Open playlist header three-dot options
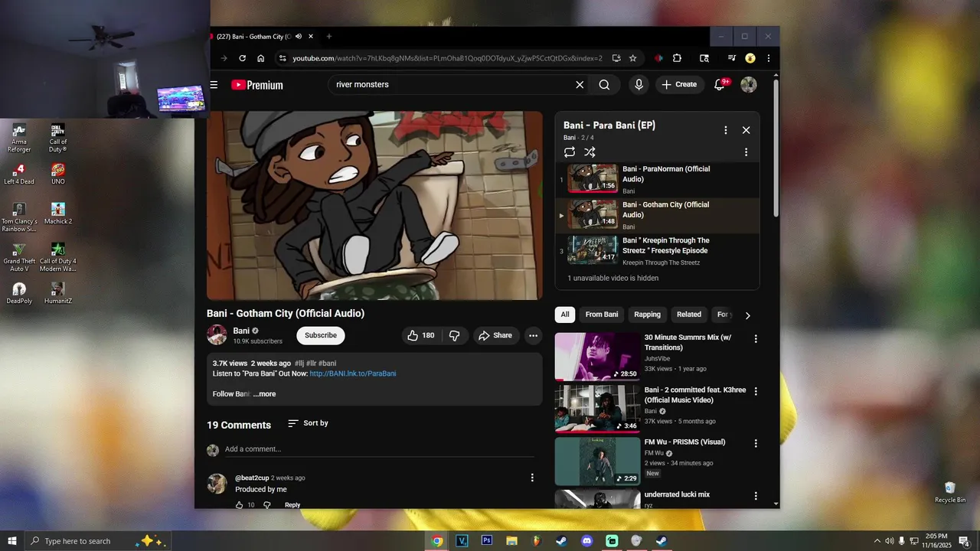Screen dimensions: 980x551 tap(726, 130)
